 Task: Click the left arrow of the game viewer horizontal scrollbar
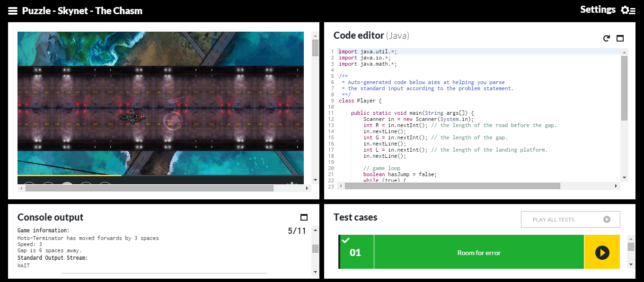[21, 188]
